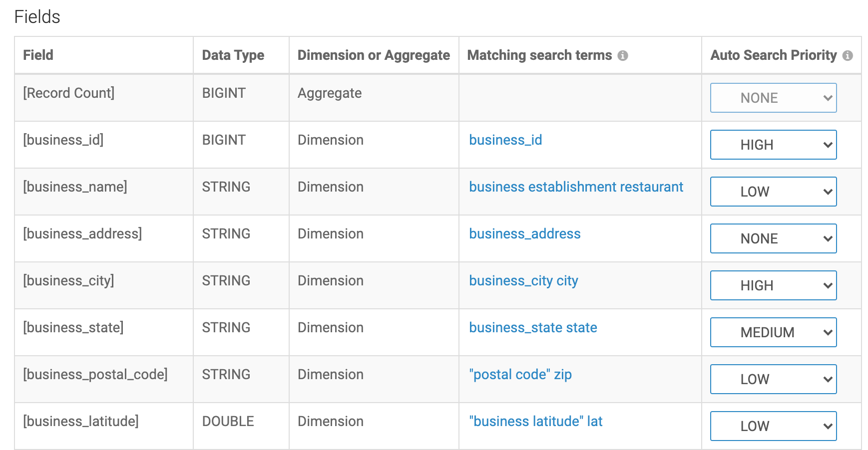The width and height of the screenshot is (868, 450).
Task: Open HIGH priority dropdown for business_city
Action: (x=773, y=285)
